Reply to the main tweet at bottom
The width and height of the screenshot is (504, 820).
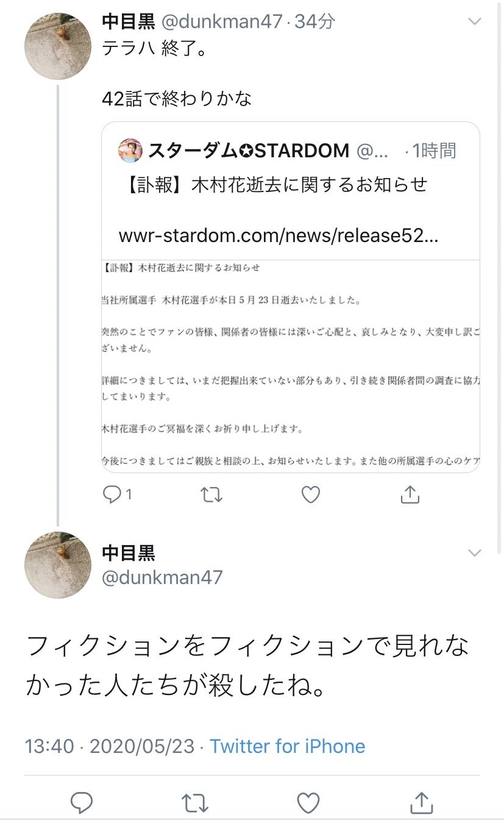click(x=82, y=803)
